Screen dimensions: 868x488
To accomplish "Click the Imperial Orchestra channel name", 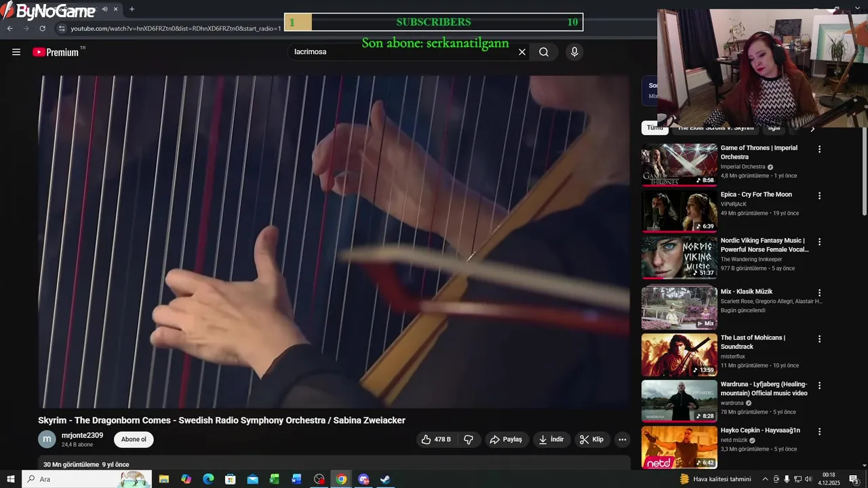I will pos(743,167).
